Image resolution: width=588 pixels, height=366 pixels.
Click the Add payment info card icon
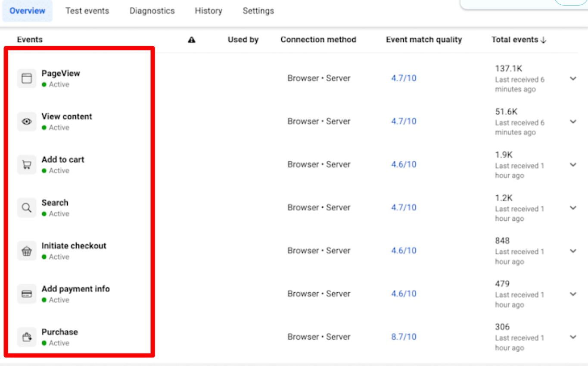click(x=27, y=294)
